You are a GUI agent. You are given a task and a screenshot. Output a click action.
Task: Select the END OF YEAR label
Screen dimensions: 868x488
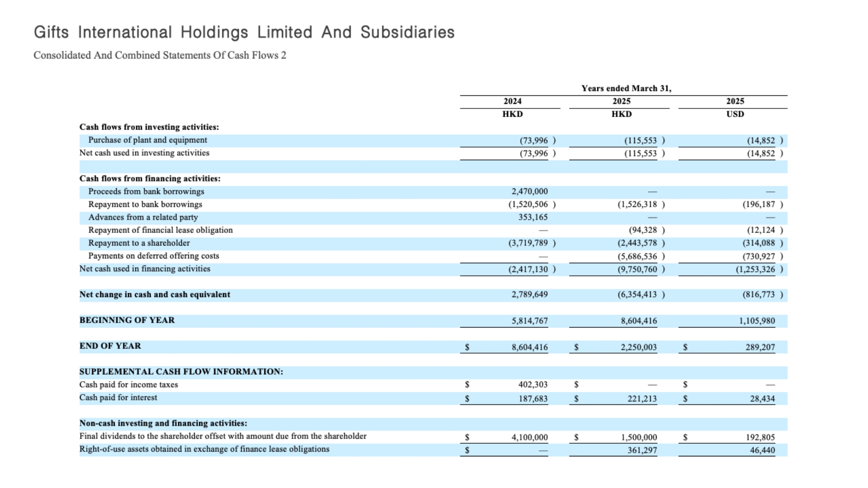110,346
